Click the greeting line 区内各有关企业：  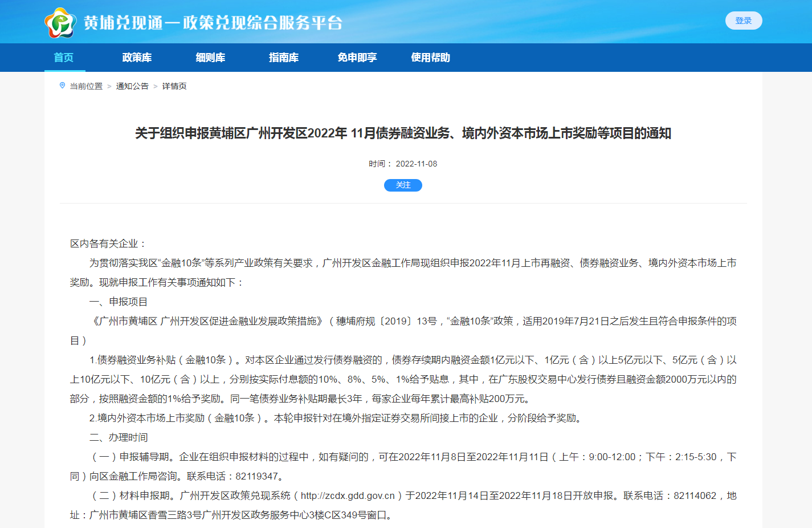[x=109, y=243]
